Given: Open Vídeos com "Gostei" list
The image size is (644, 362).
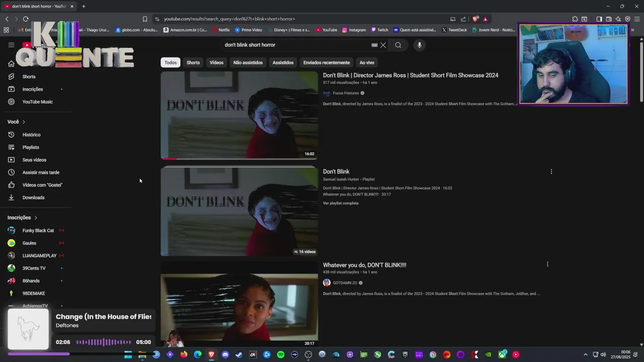Looking at the screenshot, I should (x=42, y=185).
